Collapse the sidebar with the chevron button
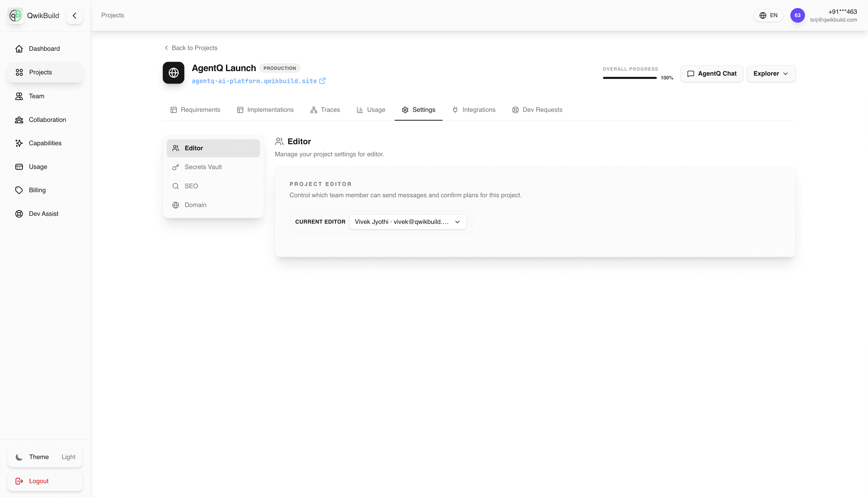Screen dimensions: 868x497 click(x=74, y=15)
